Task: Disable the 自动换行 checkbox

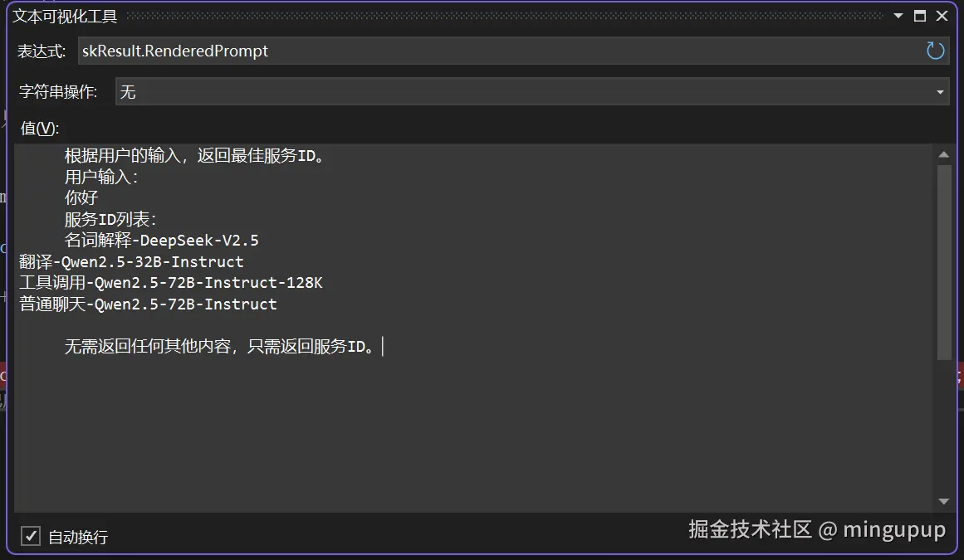Action: [31, 536]
